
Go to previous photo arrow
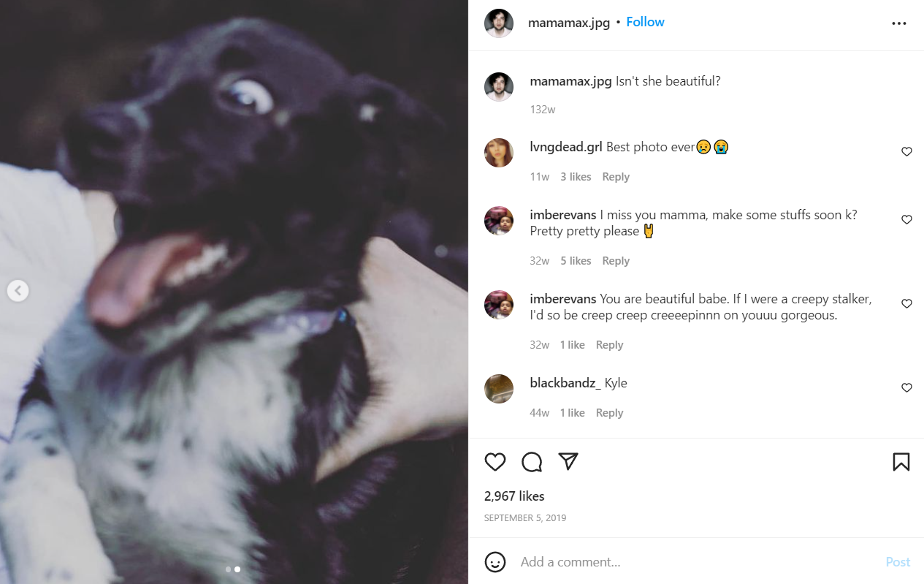coord(18,291)
